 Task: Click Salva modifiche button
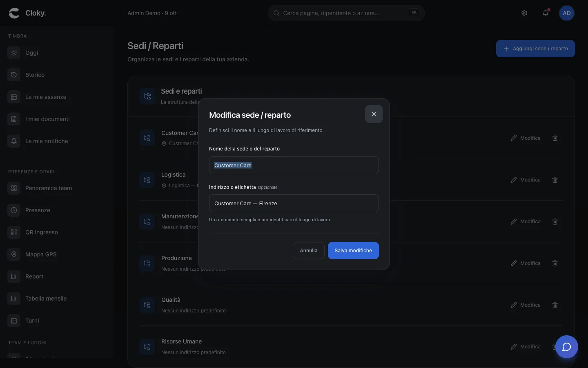pyautogui.click(x=353, y=251)
